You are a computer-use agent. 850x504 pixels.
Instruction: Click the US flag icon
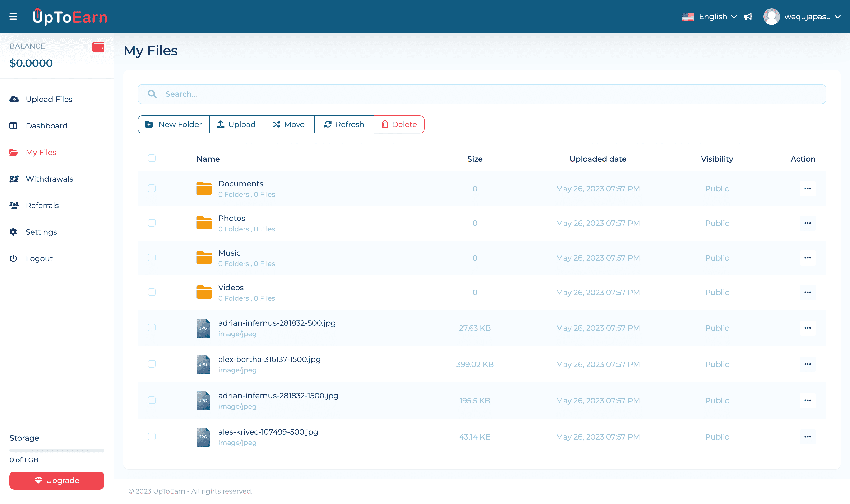point(688,17)
